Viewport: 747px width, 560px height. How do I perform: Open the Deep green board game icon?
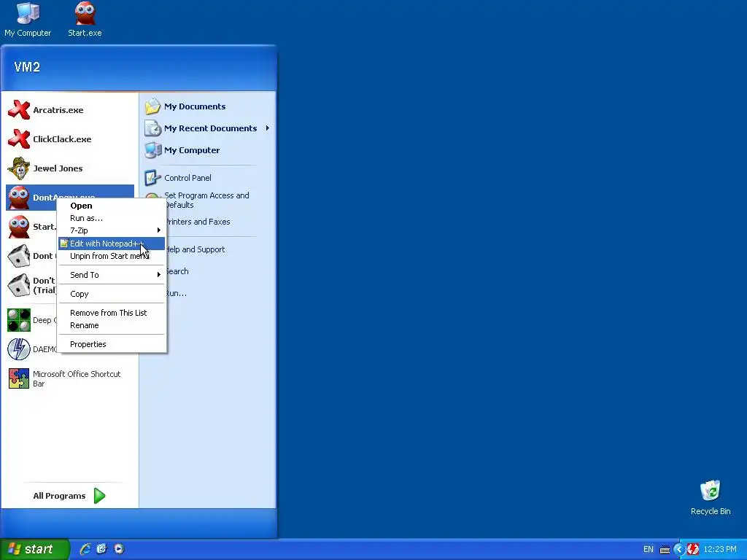[x=19, y=320]
